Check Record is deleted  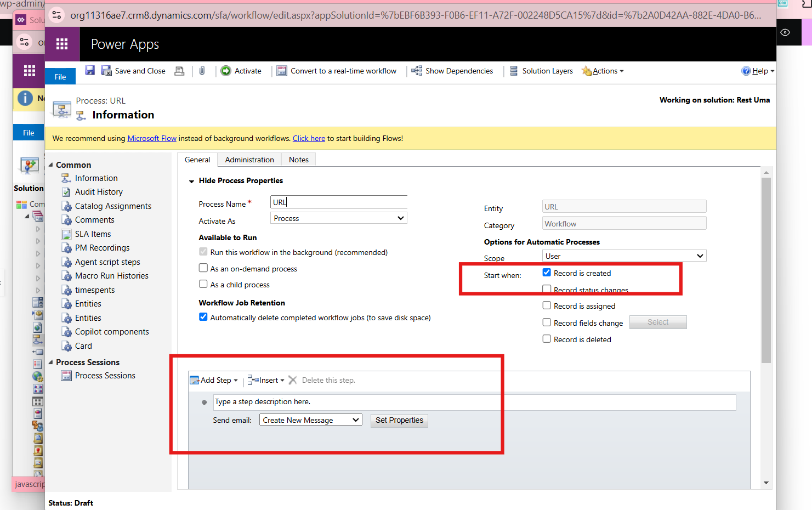547,339
